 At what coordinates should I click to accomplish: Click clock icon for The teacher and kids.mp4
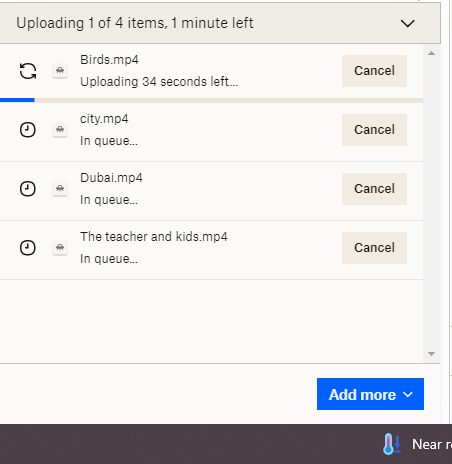(x=28, y=248)
